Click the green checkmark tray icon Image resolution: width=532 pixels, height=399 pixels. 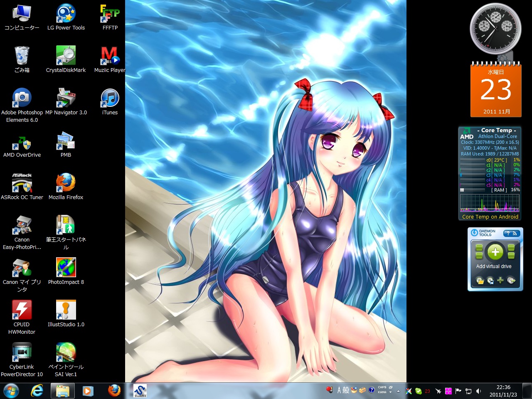pyautogui.click(x=418, y=391)
